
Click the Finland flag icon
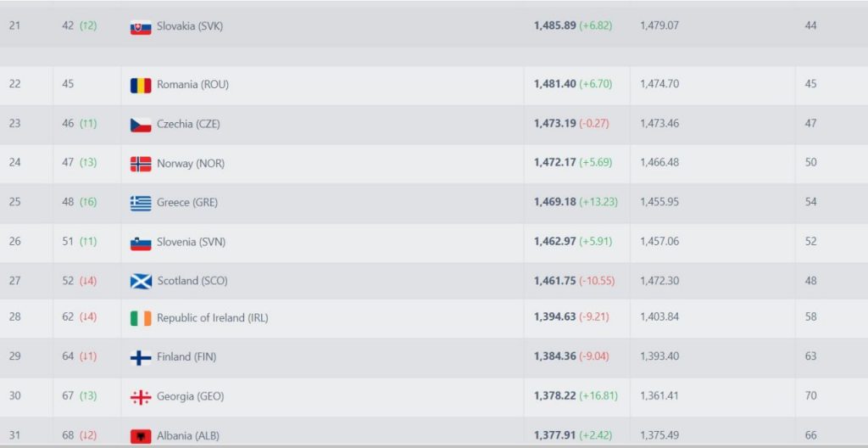[141, 357]
